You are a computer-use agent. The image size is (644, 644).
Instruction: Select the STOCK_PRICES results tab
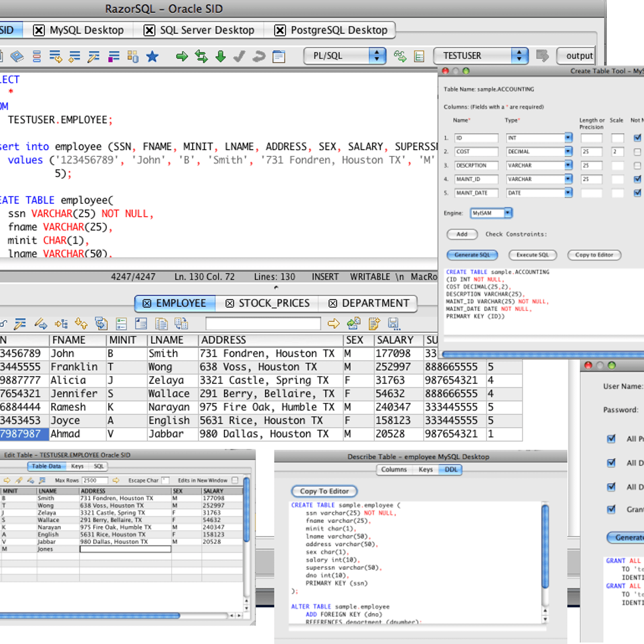[268, 303]
